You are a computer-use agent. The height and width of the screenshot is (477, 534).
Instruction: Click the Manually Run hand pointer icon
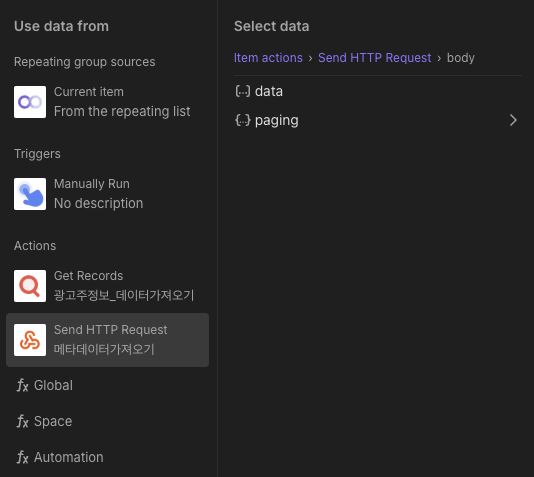pos(30,194)
